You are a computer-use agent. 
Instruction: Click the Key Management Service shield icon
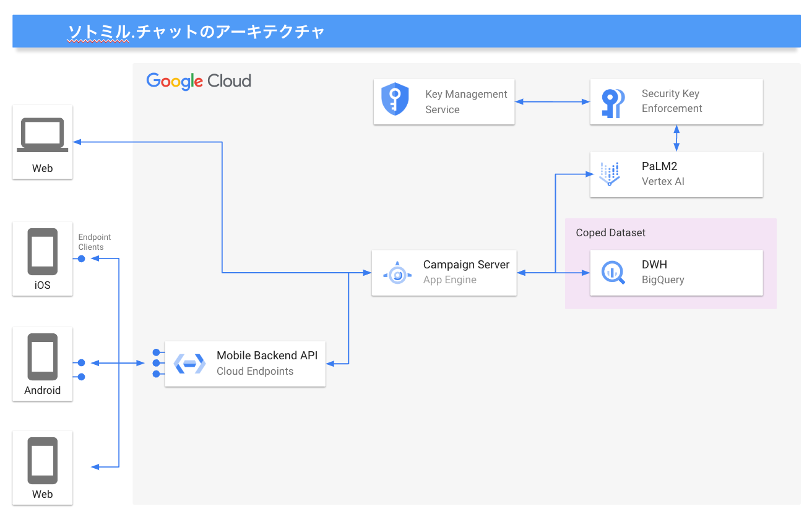tap(395, 99)
